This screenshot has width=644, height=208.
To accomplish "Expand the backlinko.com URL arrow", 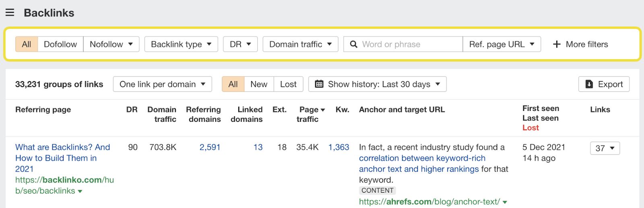I will coord(80,191).
